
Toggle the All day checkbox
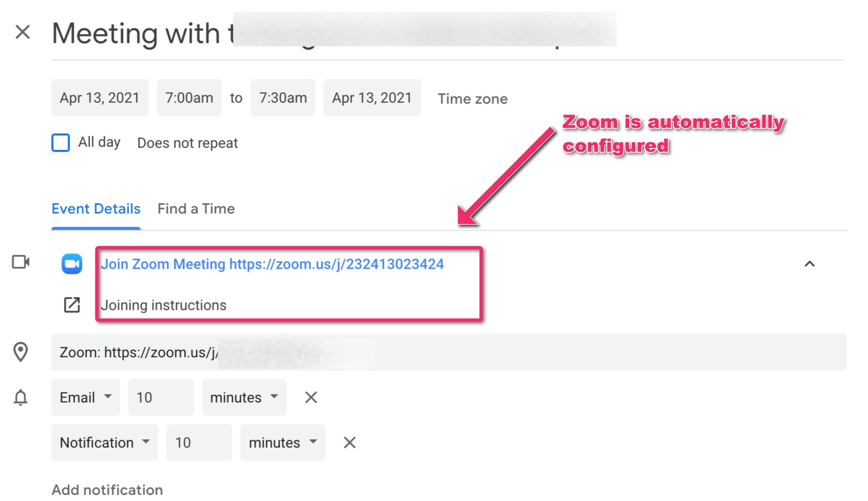coord(61,143)
